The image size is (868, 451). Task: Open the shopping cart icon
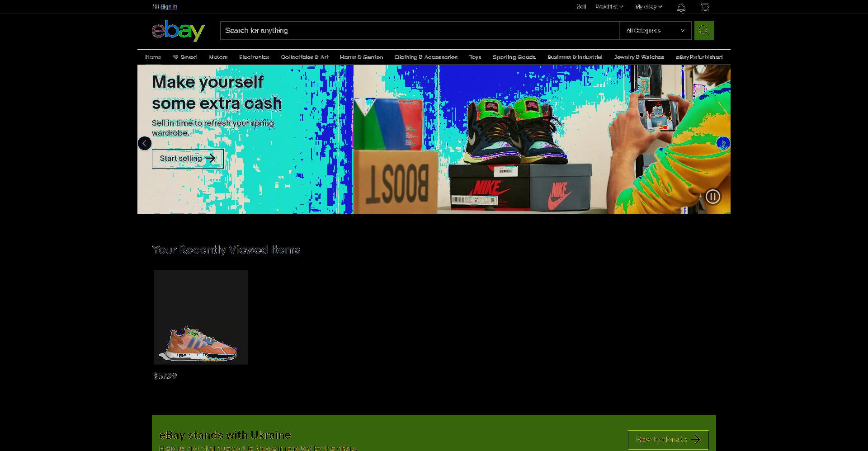click(x=705, y=7)
